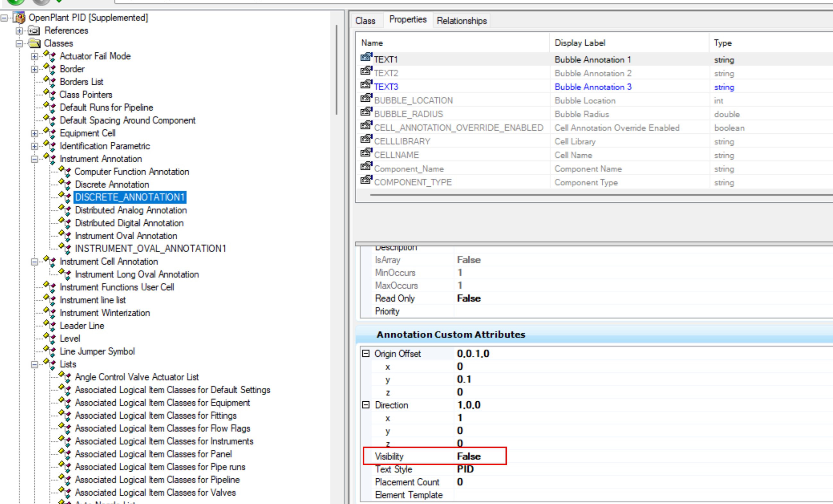Collapse the Instrument Annotation tree node
The image size is (833, 504).
tap(34, 159)
